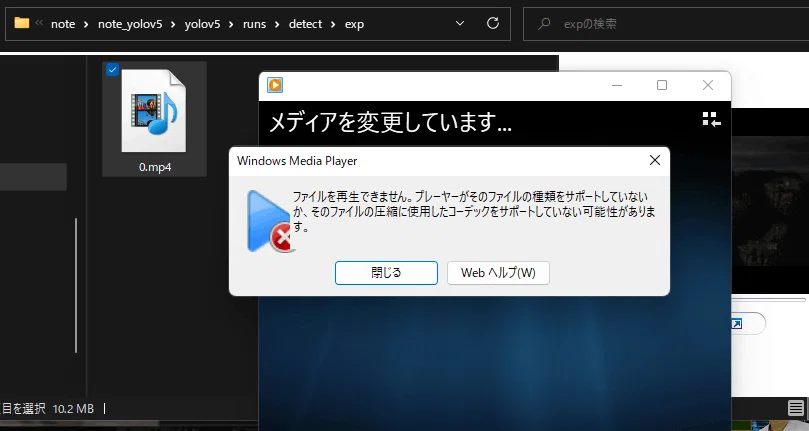
Task: Click the 0.mp4 file name label
Action: point(155,167)
